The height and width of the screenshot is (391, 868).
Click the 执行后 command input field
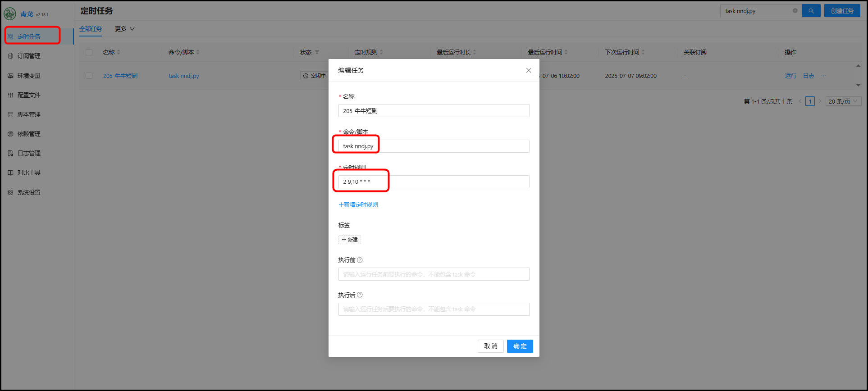point(434,309)
